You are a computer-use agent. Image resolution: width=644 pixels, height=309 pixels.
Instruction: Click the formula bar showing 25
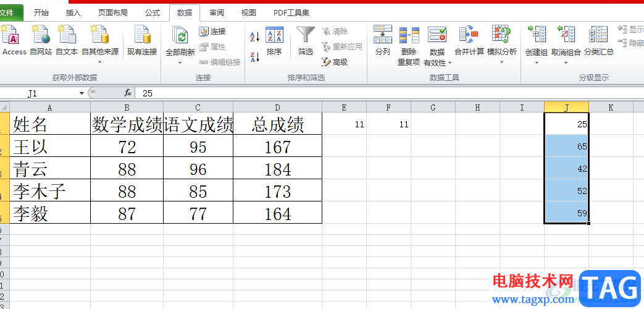coord(390,93)
